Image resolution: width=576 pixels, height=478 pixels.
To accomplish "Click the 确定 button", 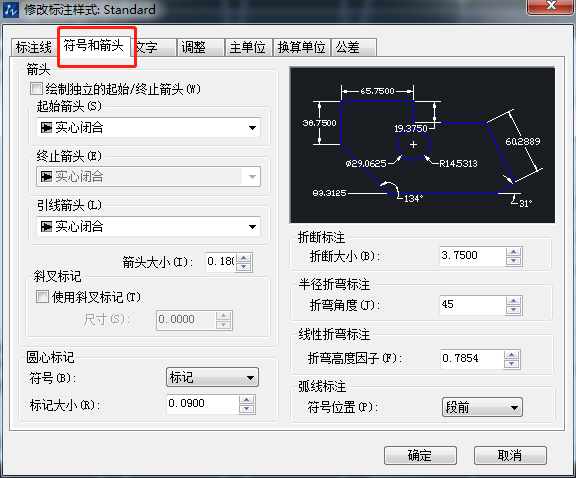I will coord(420,456).
